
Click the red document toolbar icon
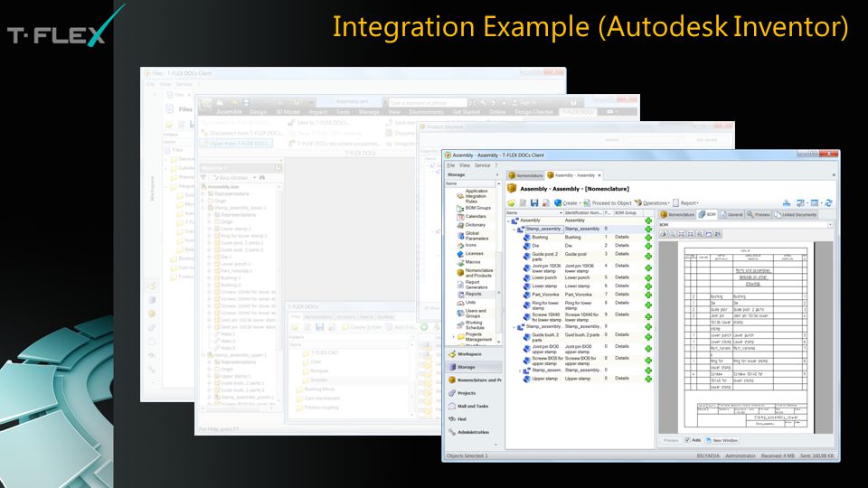click(x=546, y=203)
